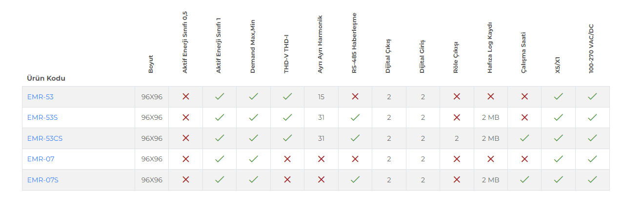Image resolution: width=644 pixels, height=197 pixels.
Task: Open the EMR-07 product link
Action: [x=40, y=159]
